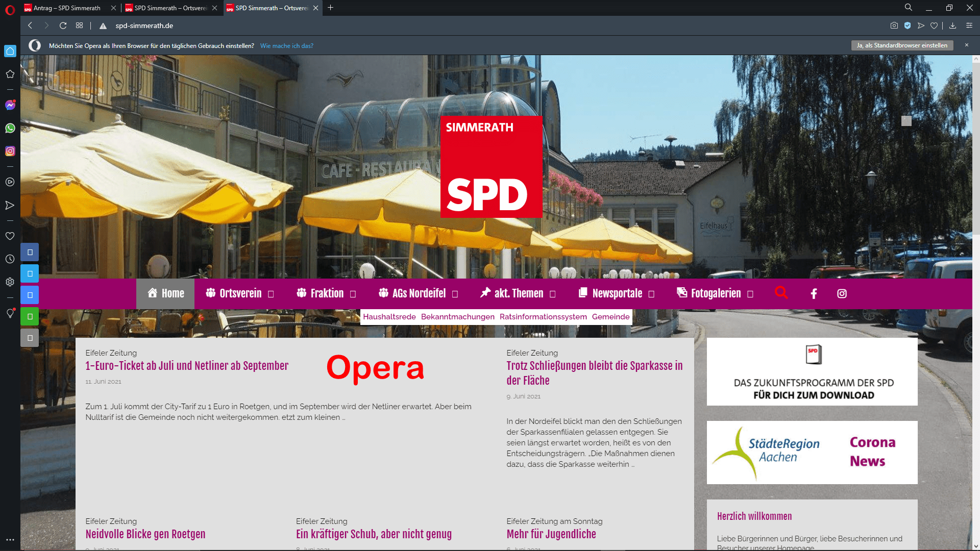Search open tabs with magnifier
Screen dimensions: 980x551
click(909, 8)
